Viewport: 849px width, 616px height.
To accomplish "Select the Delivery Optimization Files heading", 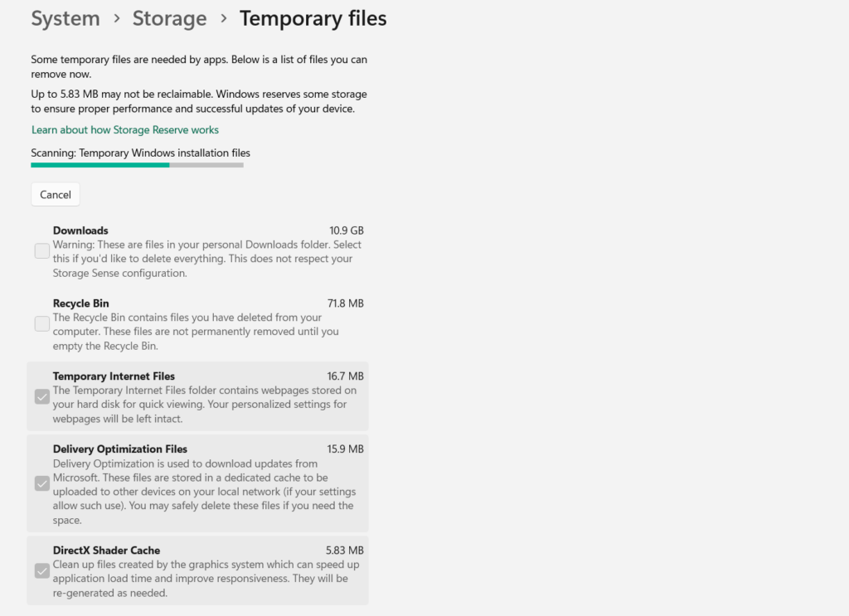I will click(x=119, y=449).
